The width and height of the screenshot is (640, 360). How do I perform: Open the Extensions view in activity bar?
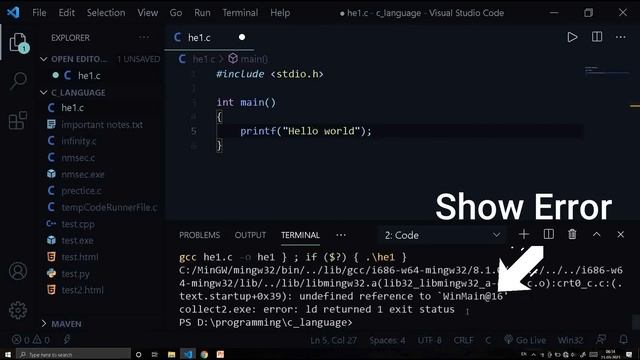coord(18,120)
